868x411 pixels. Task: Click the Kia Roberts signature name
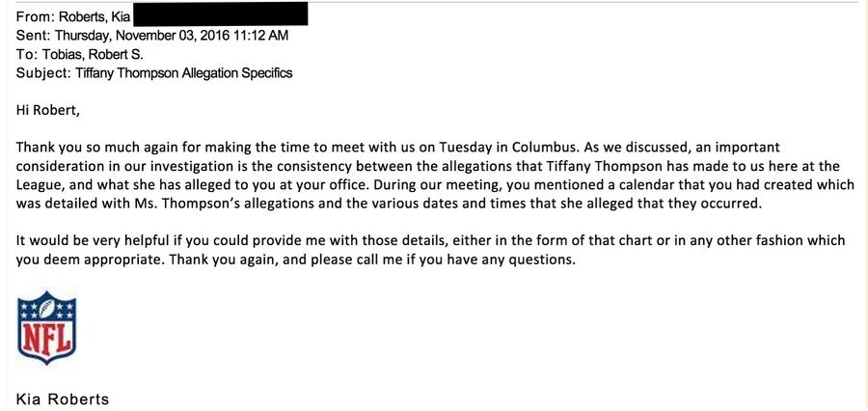click(x=63, y=399)
